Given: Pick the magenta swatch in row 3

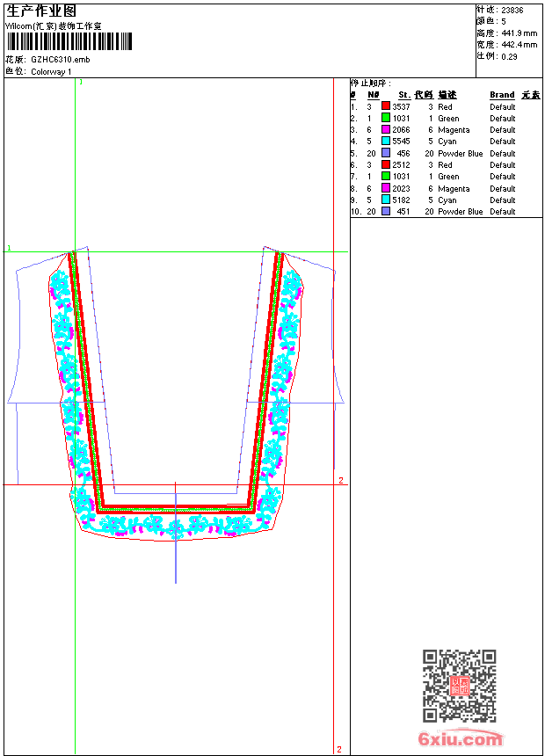Looking at the screenshot, I should pyautogui.click(x=386, y=129).
